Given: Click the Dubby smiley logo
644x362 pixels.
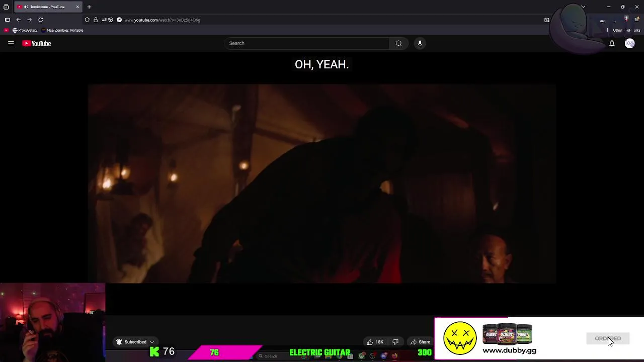Looking at the screenshot, I should pyautogui.click(x=460, y=338).
